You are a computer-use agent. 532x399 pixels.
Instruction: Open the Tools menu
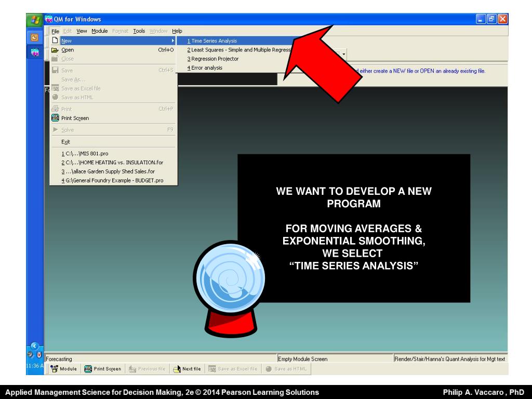click(x=139, y=31)
